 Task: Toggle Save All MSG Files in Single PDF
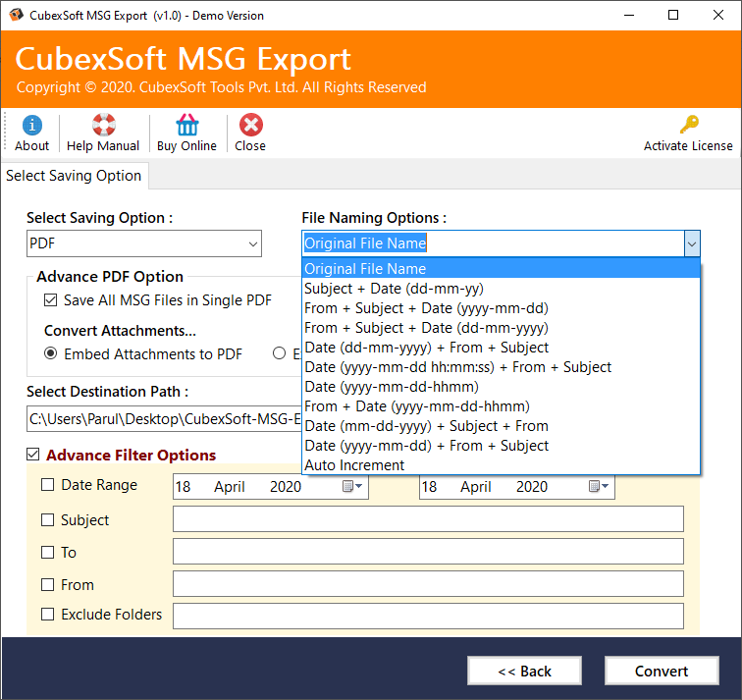(x=51, y=300)
